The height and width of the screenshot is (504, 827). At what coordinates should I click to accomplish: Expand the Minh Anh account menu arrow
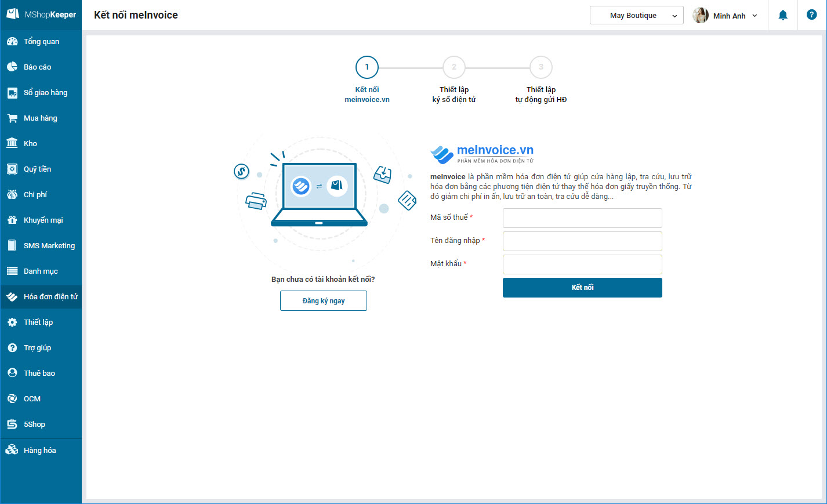[x=755, y=16]
